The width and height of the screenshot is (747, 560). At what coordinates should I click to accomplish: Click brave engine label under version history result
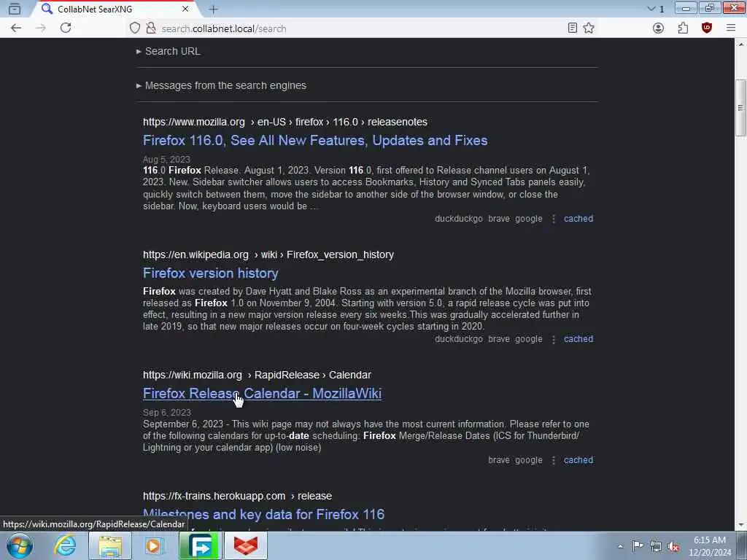pyautogui.click(x=499, y=339)
